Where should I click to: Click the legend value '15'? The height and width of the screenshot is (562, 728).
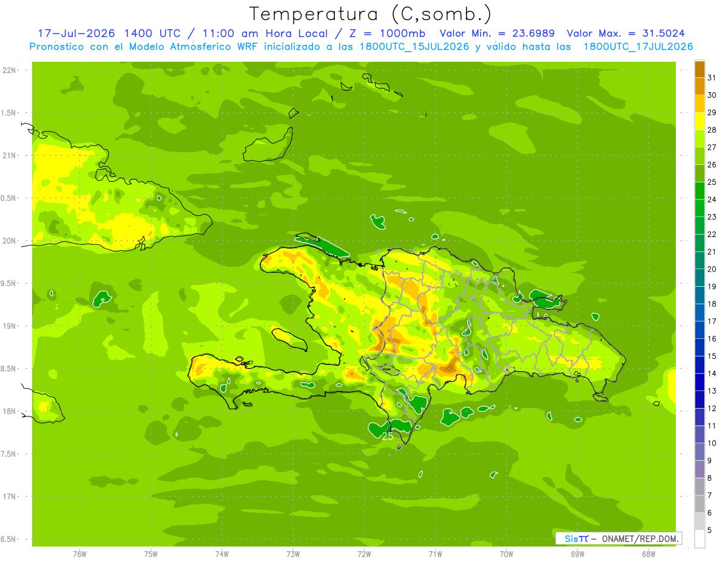[x=712, y=356]
